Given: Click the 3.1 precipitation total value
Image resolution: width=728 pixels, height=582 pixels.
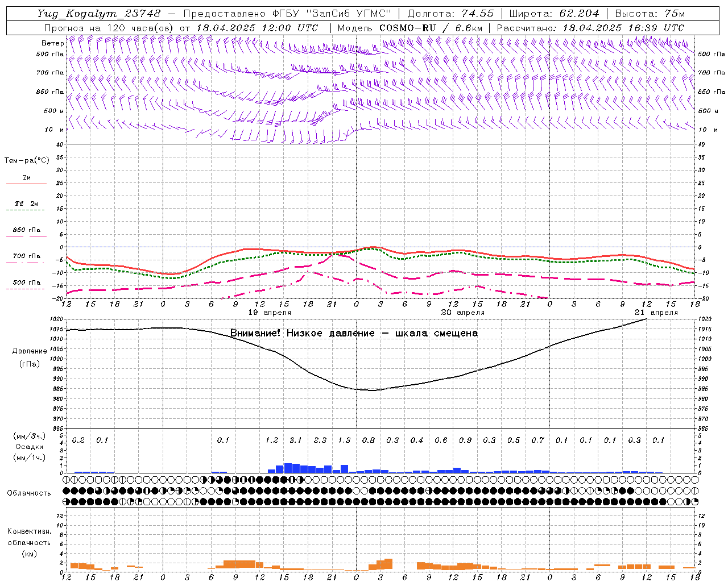Looking at the screenshot, I should (296, 440).
